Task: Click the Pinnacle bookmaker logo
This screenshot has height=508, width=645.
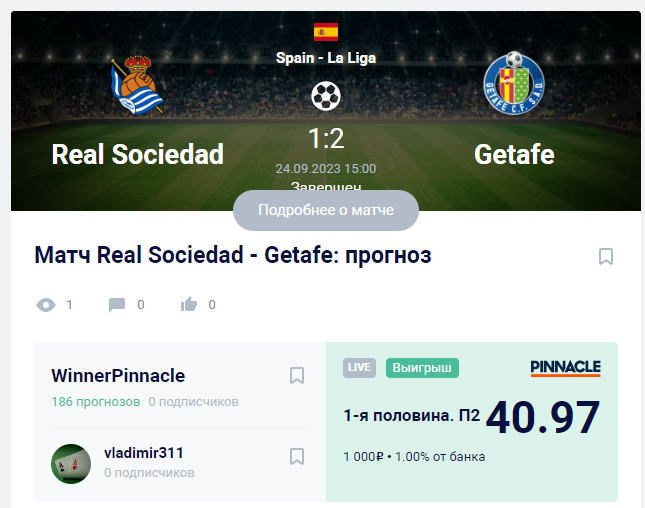Action: click(566, 368)
